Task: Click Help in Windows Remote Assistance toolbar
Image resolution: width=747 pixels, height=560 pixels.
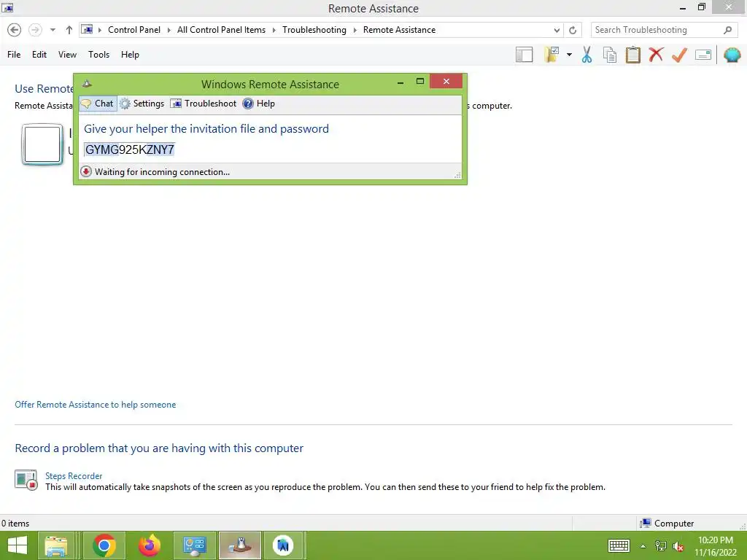Action: (x=259, y=104)
